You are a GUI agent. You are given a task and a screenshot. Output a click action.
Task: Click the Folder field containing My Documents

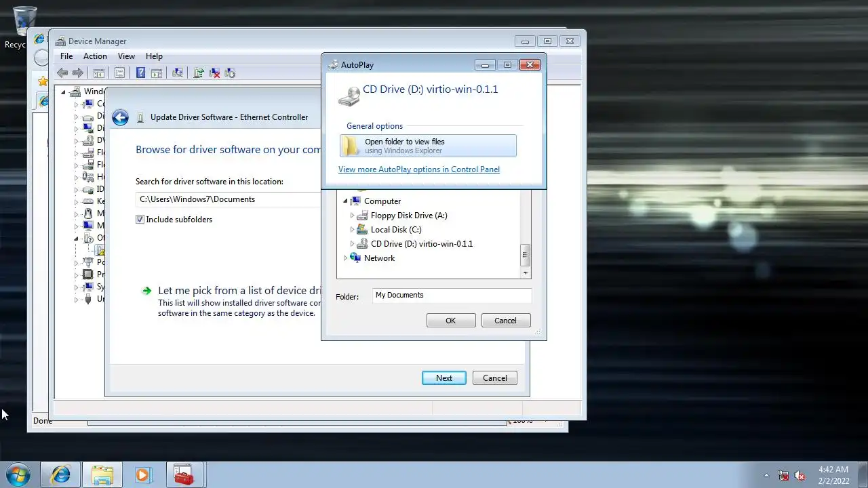point(452,296)
